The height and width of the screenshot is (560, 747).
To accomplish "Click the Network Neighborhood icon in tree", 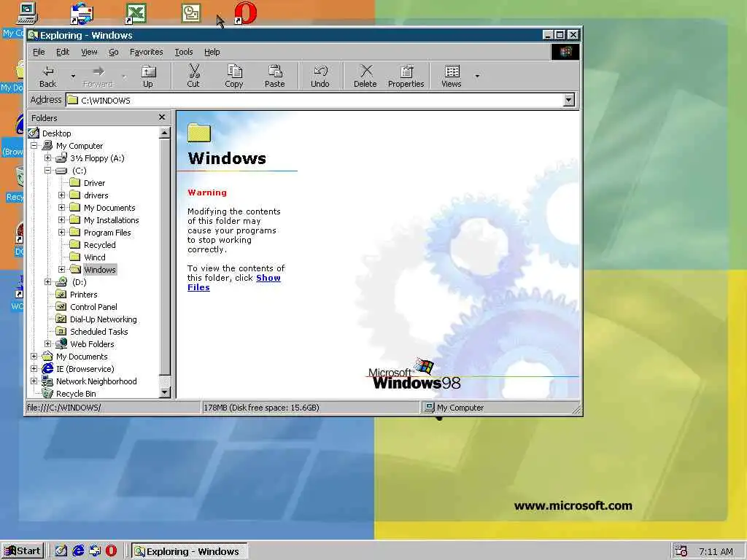I will 47,381.
